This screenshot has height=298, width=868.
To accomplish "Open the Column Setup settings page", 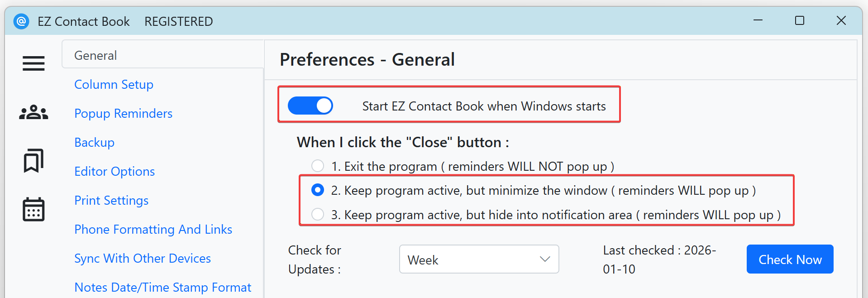I will [114, 84].
